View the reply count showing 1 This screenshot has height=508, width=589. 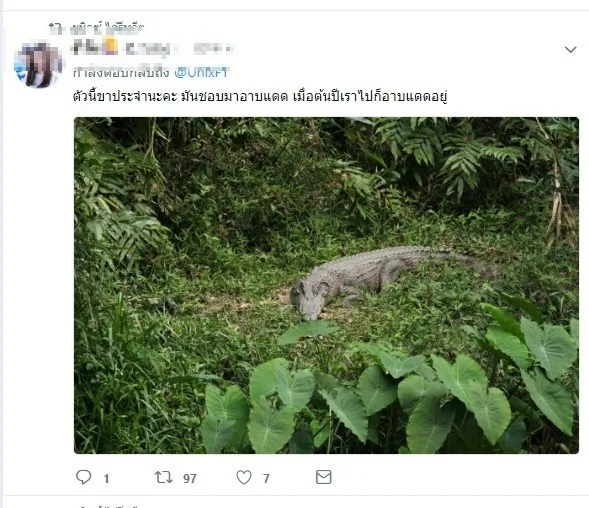click(106, 478)
